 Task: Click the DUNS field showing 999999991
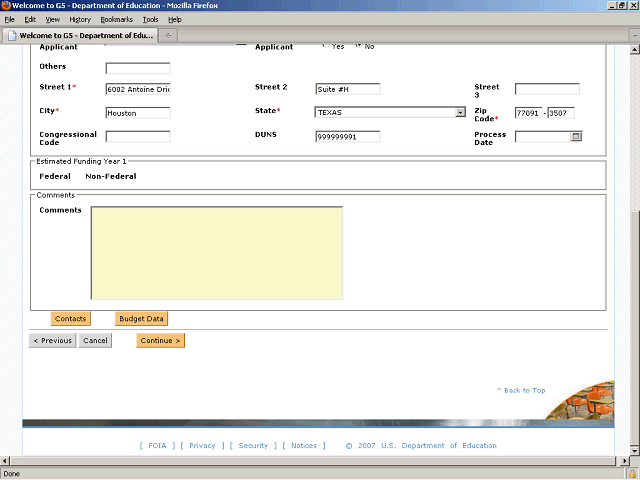pos(348,137)
